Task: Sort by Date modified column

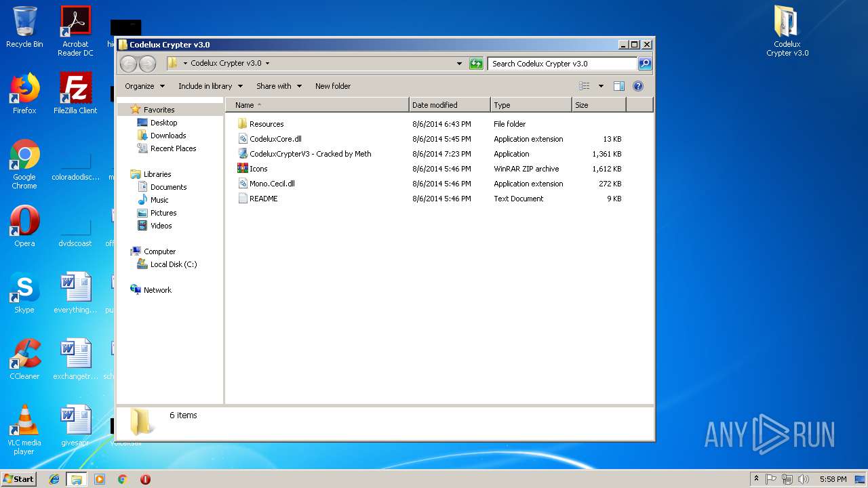Action: 450,105
